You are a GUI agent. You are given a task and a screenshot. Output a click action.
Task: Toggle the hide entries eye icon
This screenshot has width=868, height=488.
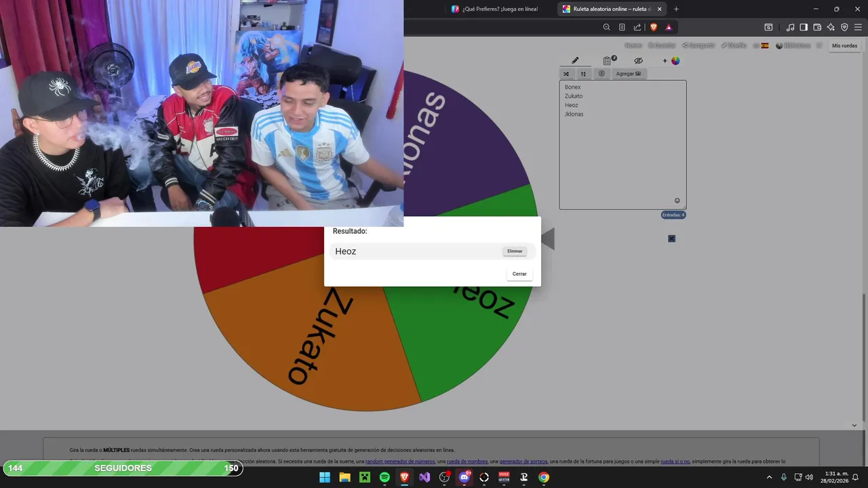pos(638,61)
